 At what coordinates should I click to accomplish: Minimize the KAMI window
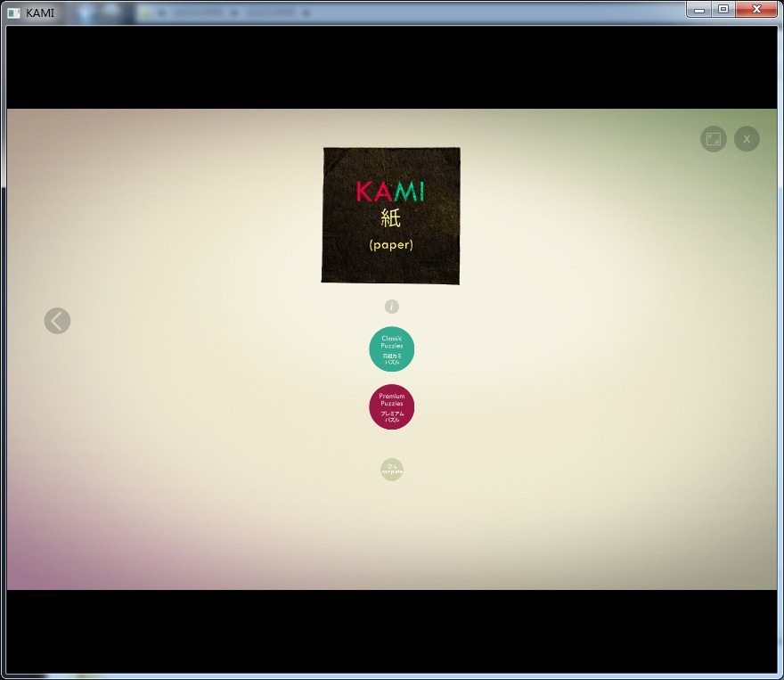click(699, 10)
